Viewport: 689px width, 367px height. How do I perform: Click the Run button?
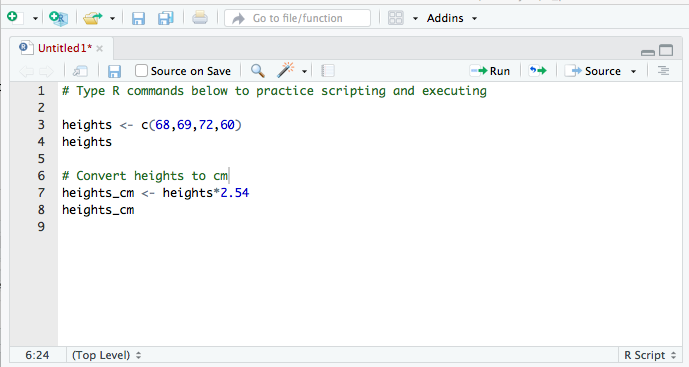pyautogui.click(x=490, y=71)
